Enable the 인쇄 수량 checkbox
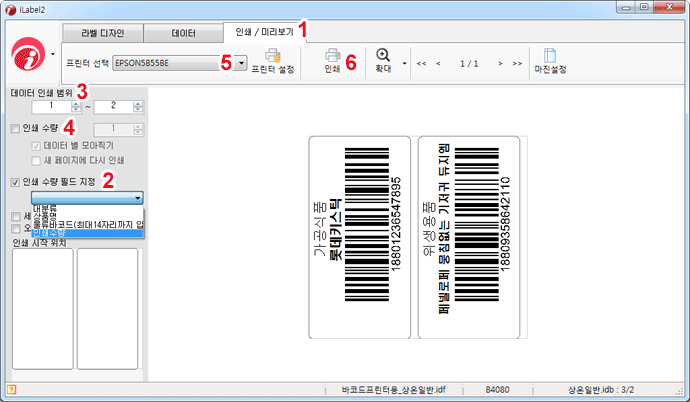Screen dimensions: 690x402 [15, 128]
